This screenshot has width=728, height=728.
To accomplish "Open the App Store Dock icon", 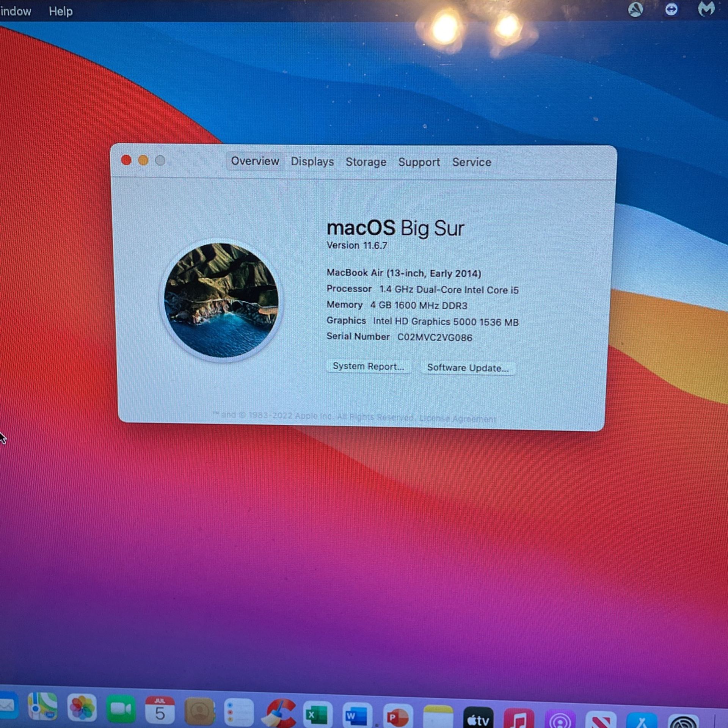I will [x=641, y=720].
